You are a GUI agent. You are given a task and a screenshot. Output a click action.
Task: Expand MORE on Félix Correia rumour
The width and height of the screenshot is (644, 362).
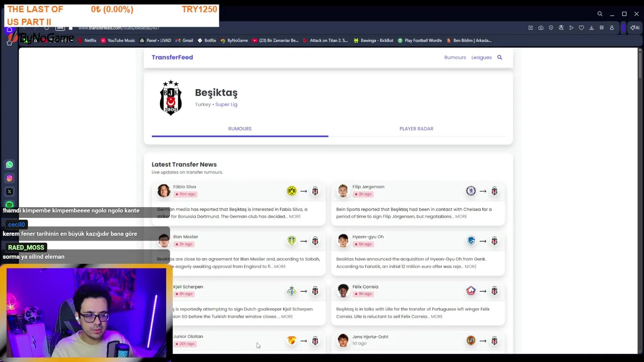click(437, 317)
